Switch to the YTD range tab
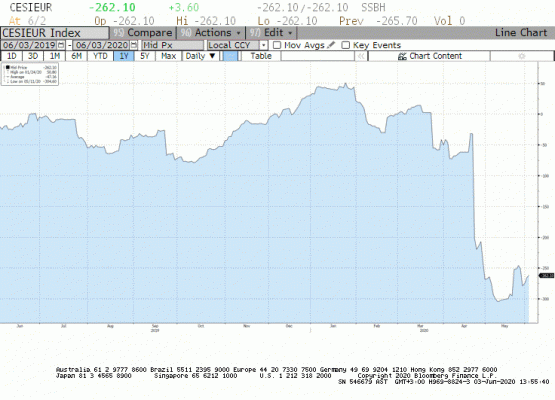The height and width of the screenshot is (400, 555). [100, 56]
